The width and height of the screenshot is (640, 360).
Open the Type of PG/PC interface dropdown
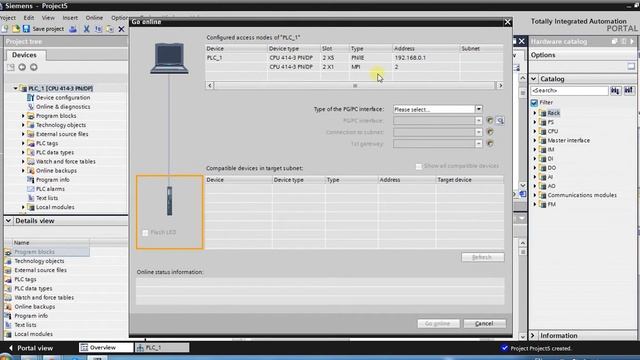478,109
